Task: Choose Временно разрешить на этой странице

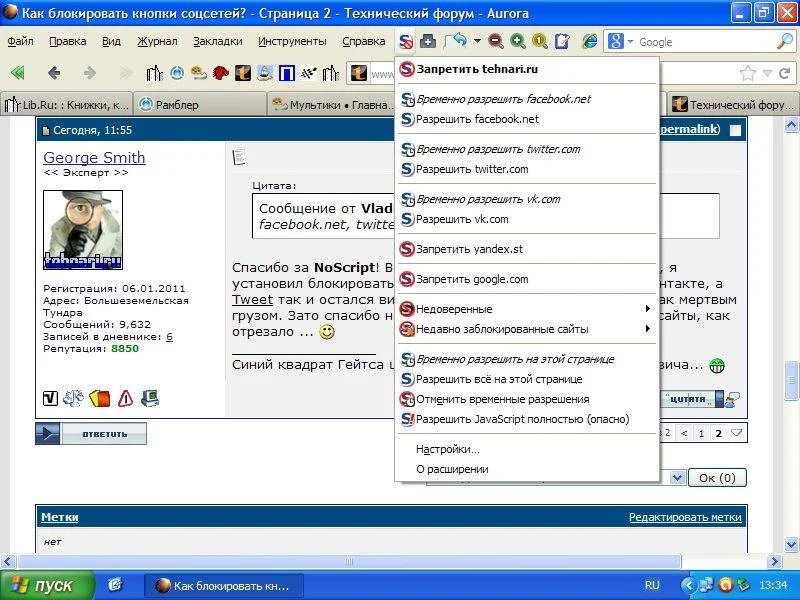Action: pos(527,359)
